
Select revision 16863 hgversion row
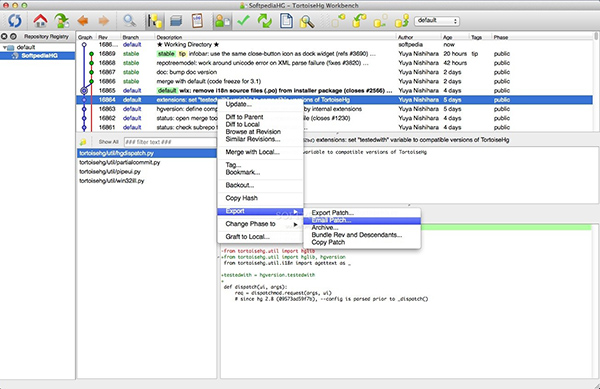click(x=335, y=109)
